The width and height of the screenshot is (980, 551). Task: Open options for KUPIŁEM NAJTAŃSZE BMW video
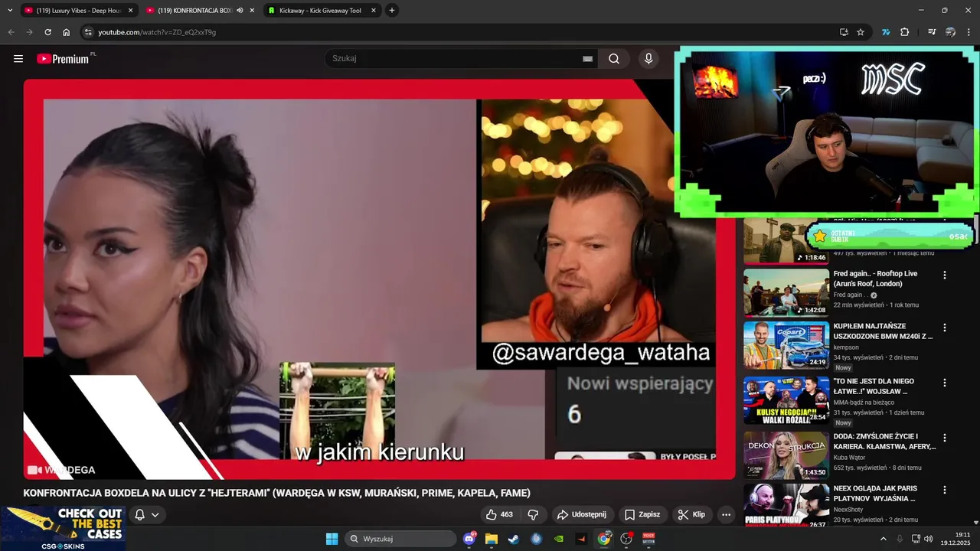pyautogui.click(x=944, y=328)
